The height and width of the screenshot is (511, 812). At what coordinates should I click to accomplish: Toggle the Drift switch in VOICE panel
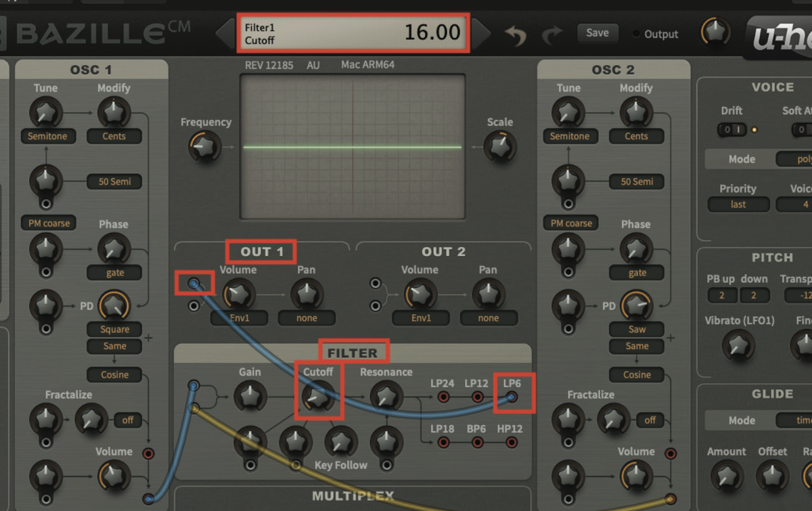click(x=731, y=129)
